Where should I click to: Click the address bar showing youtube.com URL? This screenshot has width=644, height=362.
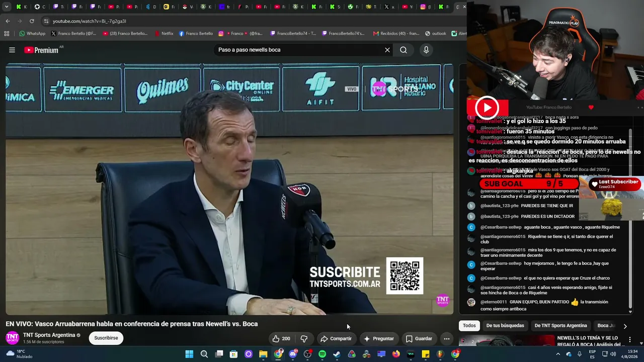click(x=252, y=21)
